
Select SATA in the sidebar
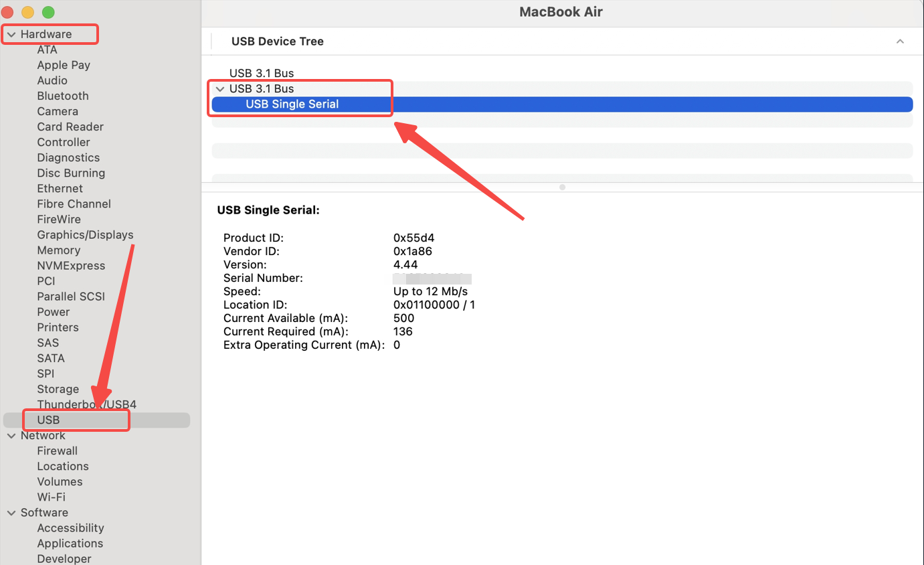[51, 357]
